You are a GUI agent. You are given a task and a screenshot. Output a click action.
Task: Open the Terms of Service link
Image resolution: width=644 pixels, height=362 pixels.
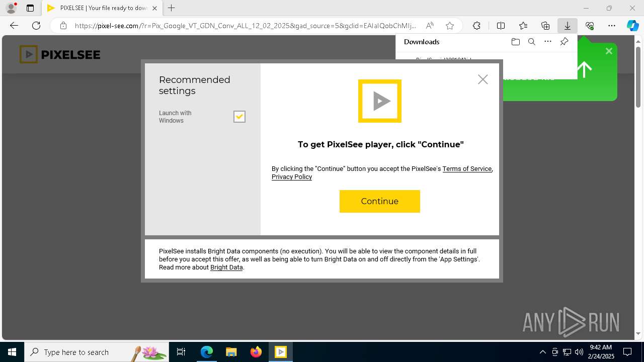click(x=467, y=169)
